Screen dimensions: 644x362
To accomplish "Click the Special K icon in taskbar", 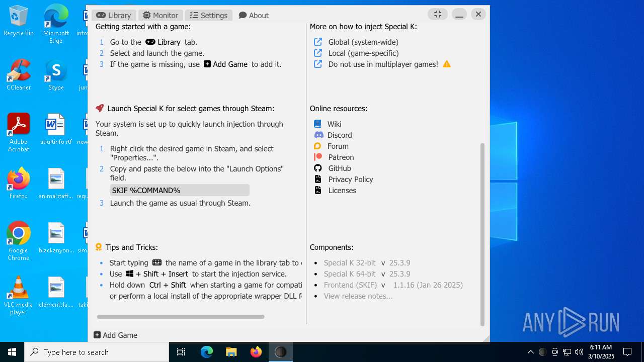I will point(280,352).
